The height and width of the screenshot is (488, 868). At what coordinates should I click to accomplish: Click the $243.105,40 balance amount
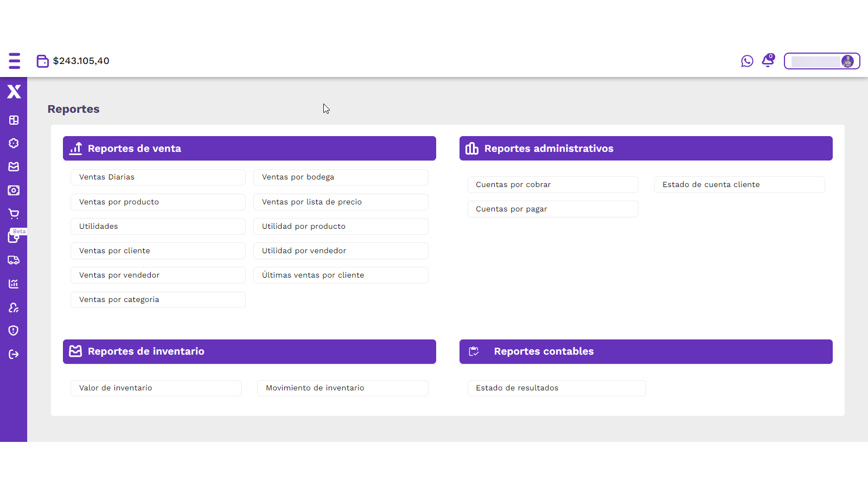[81, 61]
